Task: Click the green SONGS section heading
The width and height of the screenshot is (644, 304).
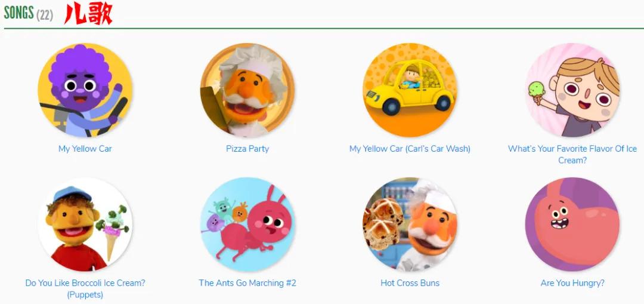Action: tap(18, 13)
